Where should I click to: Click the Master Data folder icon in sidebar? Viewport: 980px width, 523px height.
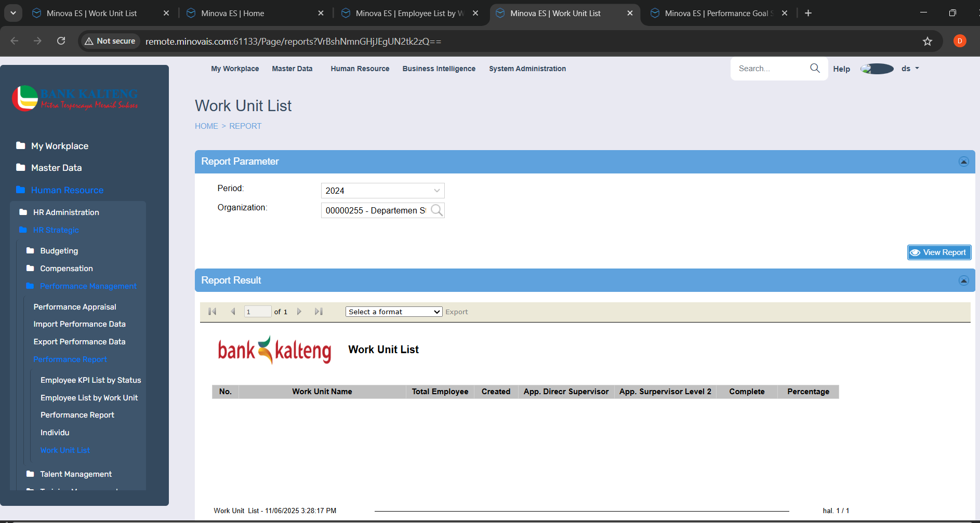click(x=21, y=167)
